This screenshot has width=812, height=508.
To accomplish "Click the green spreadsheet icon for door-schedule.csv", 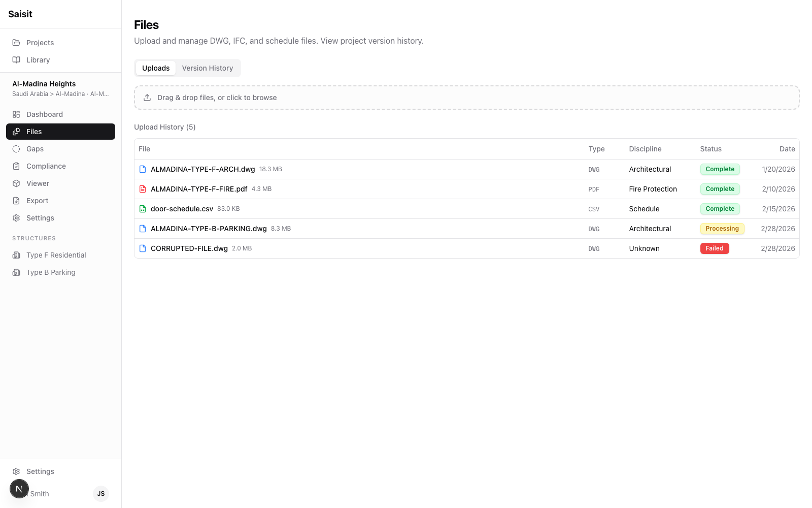I will [x=143, y=209].
